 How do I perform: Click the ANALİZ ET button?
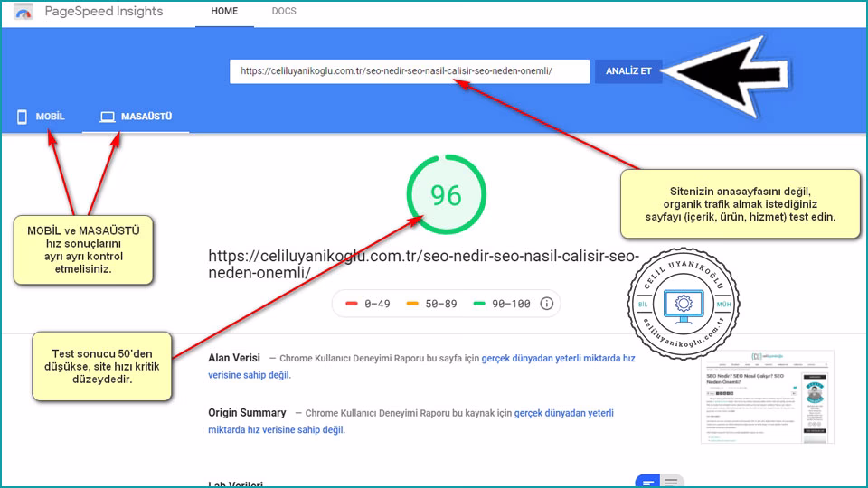[628, 71]
